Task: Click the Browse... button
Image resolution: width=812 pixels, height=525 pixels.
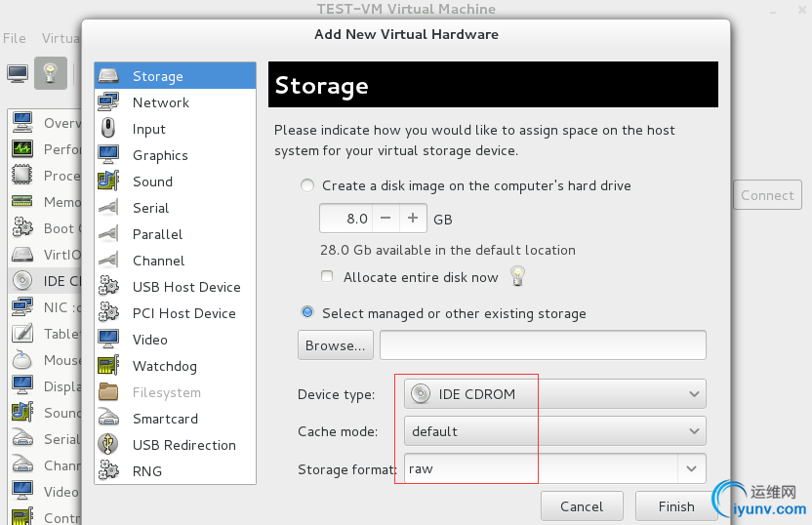Action: point(335,345)
